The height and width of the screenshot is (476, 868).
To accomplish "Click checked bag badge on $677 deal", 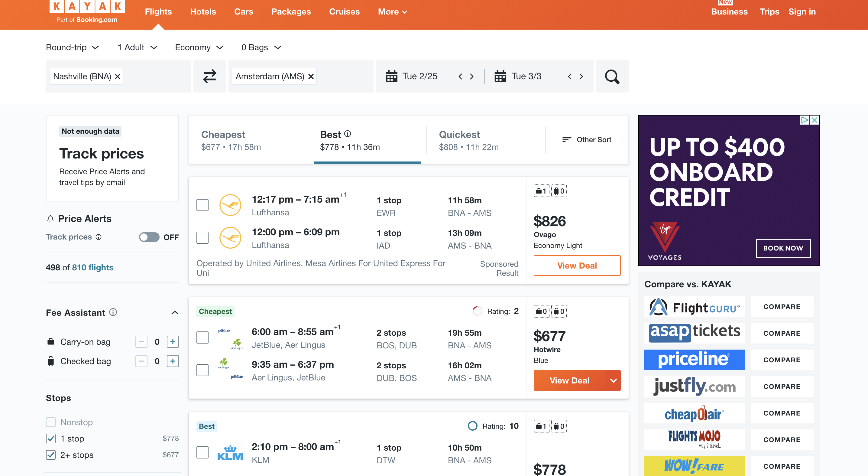I will [x=559, y=311].
